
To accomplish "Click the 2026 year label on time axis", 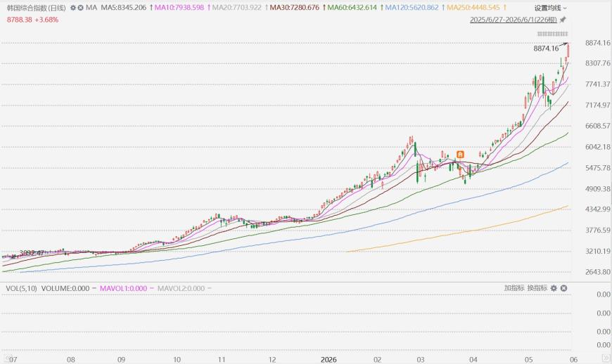I will (x=329, y=359).
